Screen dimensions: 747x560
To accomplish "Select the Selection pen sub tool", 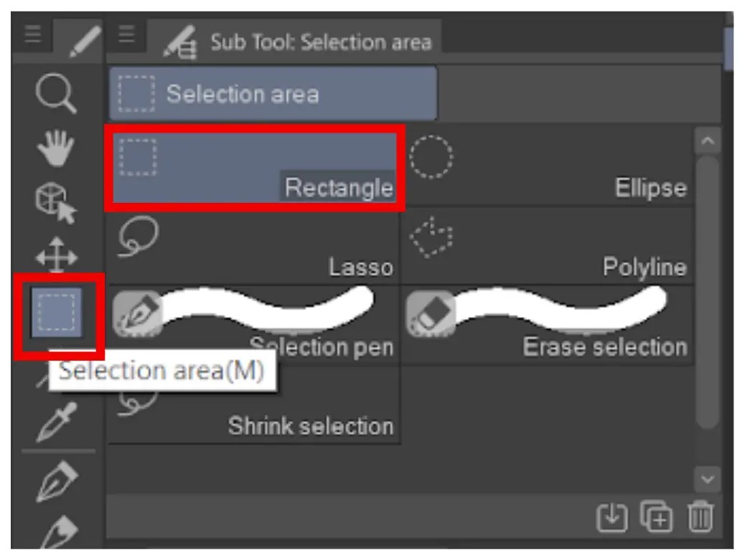I will (x=255, y=323).
